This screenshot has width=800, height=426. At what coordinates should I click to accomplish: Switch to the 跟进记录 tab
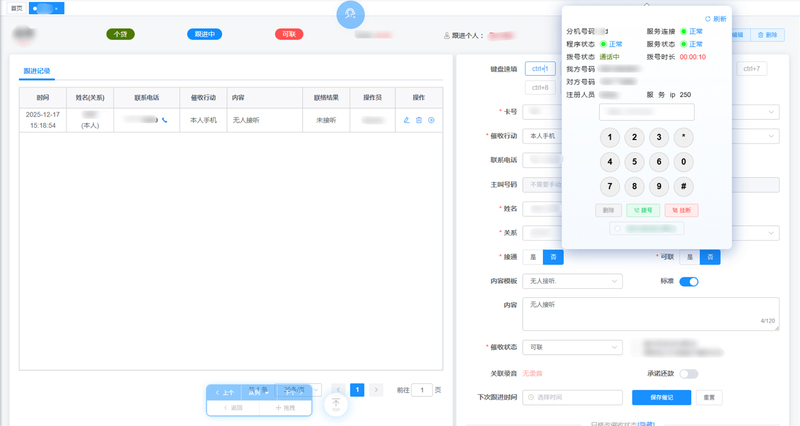(x=36, y=72)
